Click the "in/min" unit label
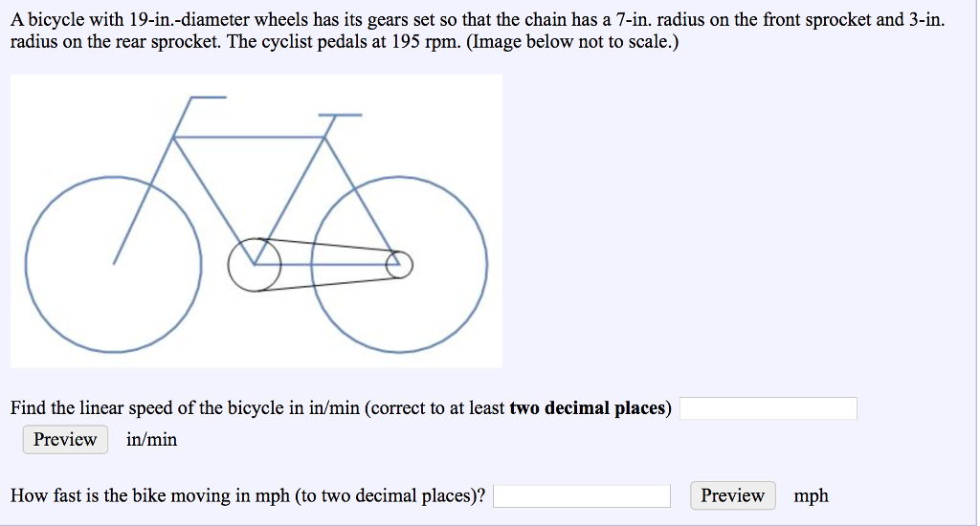Image resolution: width=980 pixels, height=526 pixels. tap(151, 440)
